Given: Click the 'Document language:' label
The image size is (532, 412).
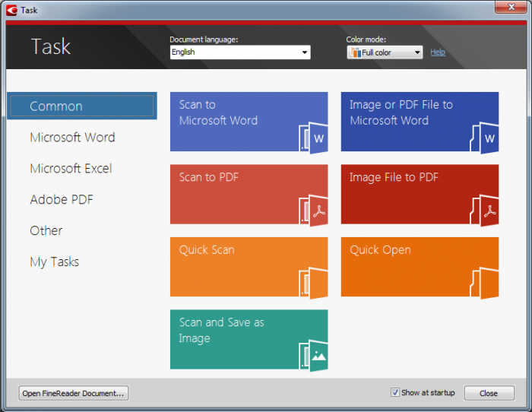Looking at the screenshot, I should [204, 40].
